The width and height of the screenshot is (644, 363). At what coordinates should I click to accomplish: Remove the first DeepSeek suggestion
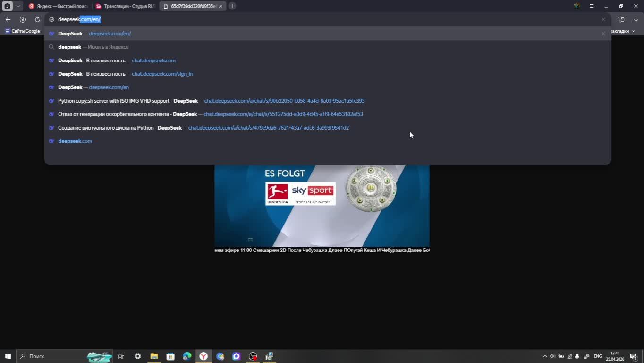click(603, 34)
